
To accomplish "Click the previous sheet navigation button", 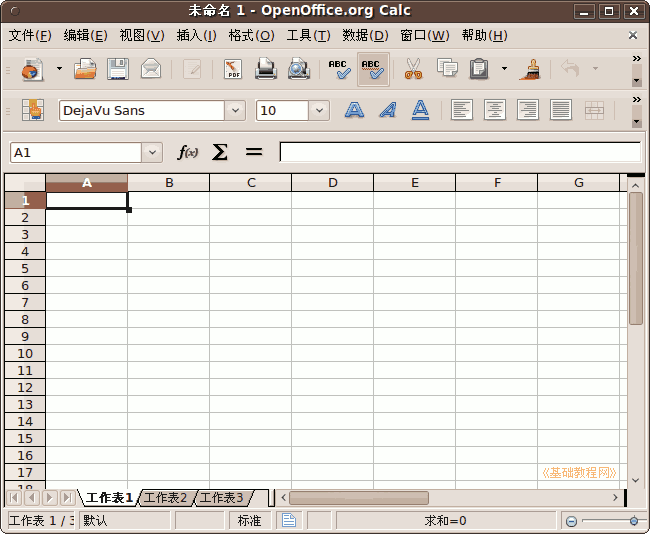I will [32, 498].
